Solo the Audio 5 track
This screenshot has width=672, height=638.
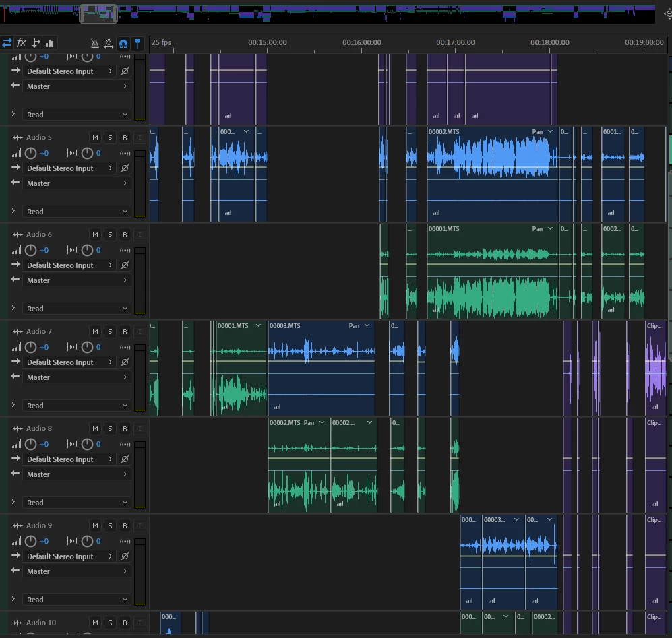pos(110,137)
